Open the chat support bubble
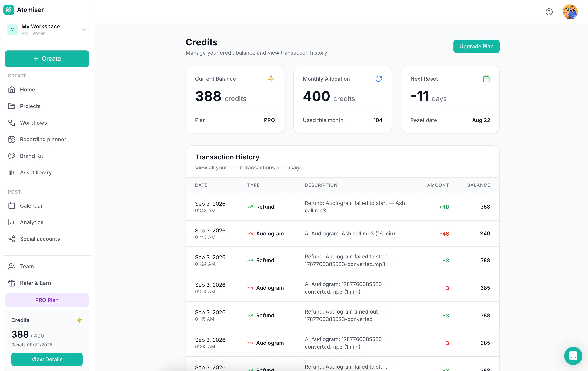This screenshot has height=371, width=588. [x=573, y=356]
